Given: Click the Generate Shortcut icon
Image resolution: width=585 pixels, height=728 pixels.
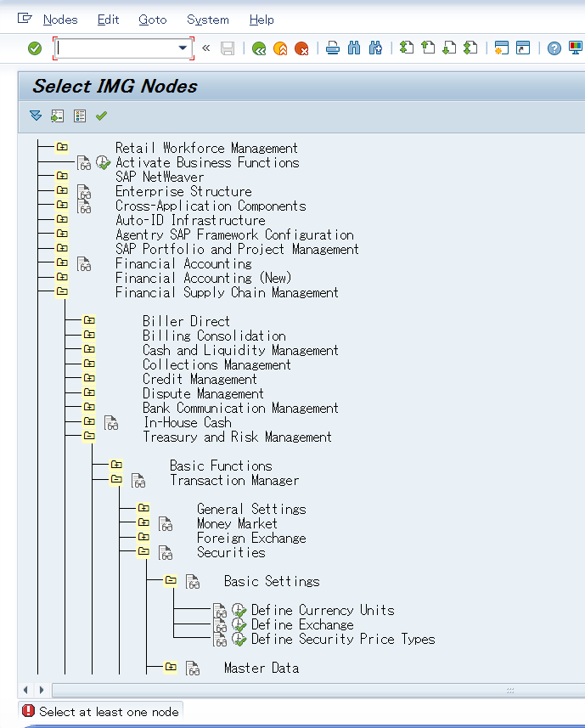Looking at the screenshot, I should [523, 48].
